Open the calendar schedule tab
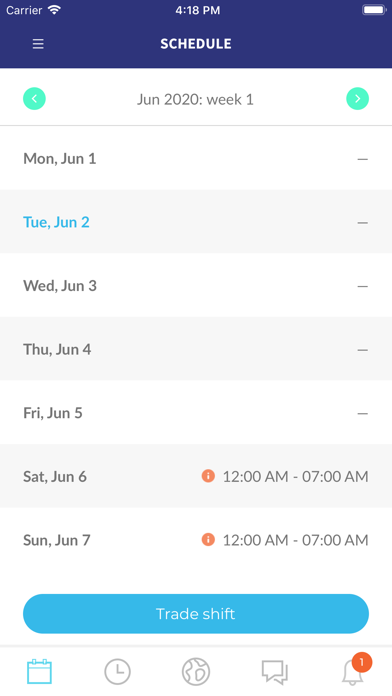Screen dimensions: 392x696 (x=40, y=671)
